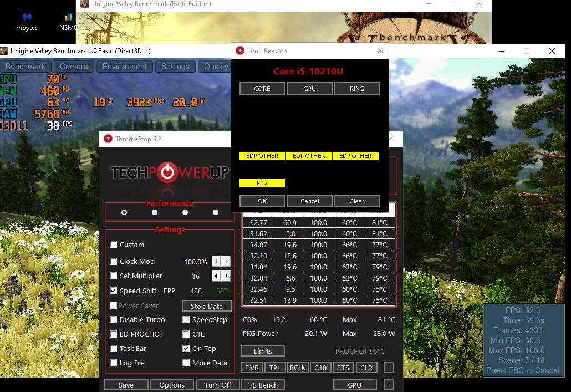Decrease Set Multiplier with left arrow
The width and height of the screenshot is (571, 392).
point(216,276)
